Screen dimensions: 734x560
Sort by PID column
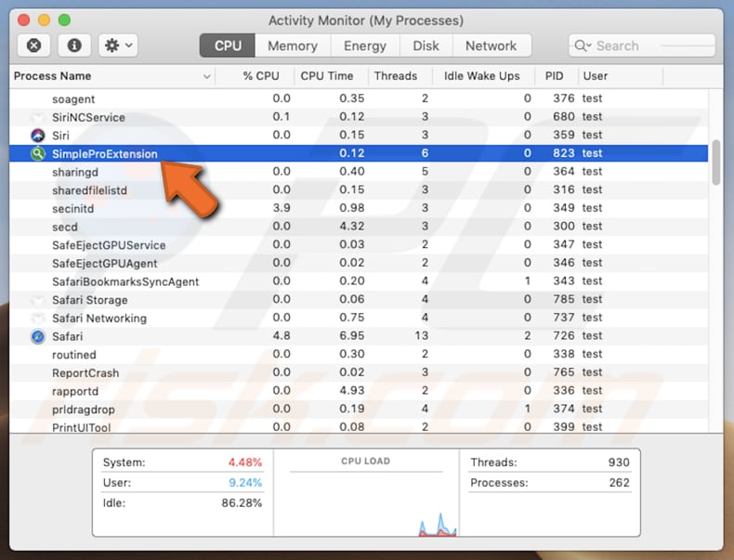coord(555,76)
